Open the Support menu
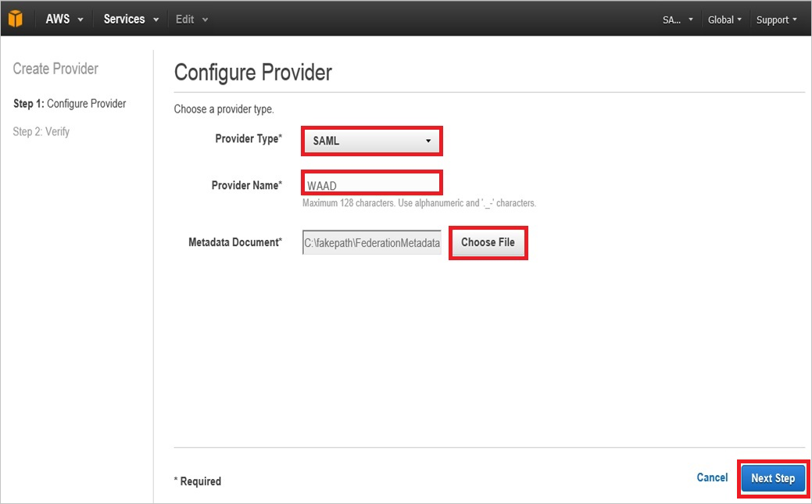Screen dimensions: 812x504 pyautogui.click(x=776, y=20)
